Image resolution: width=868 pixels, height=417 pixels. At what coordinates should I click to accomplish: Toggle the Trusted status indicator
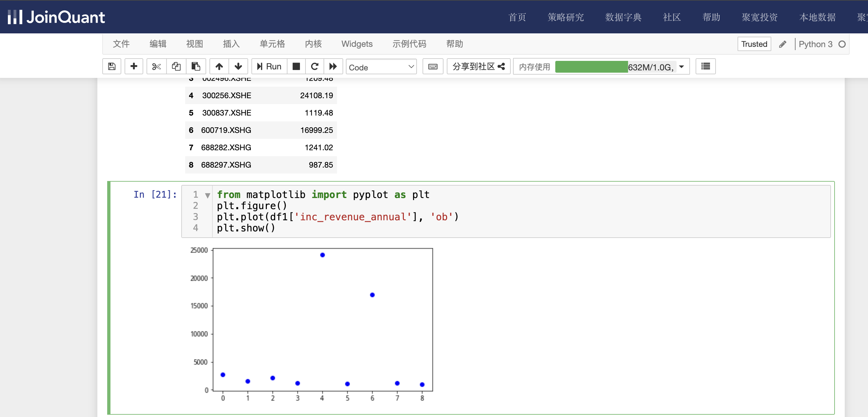[754, 45]
